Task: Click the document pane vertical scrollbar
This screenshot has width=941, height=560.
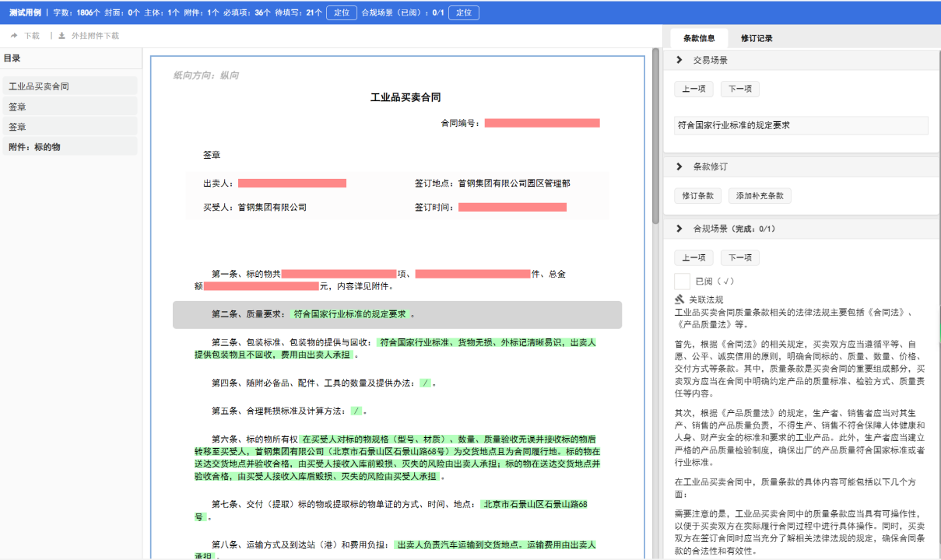Action: click(655, 233)
